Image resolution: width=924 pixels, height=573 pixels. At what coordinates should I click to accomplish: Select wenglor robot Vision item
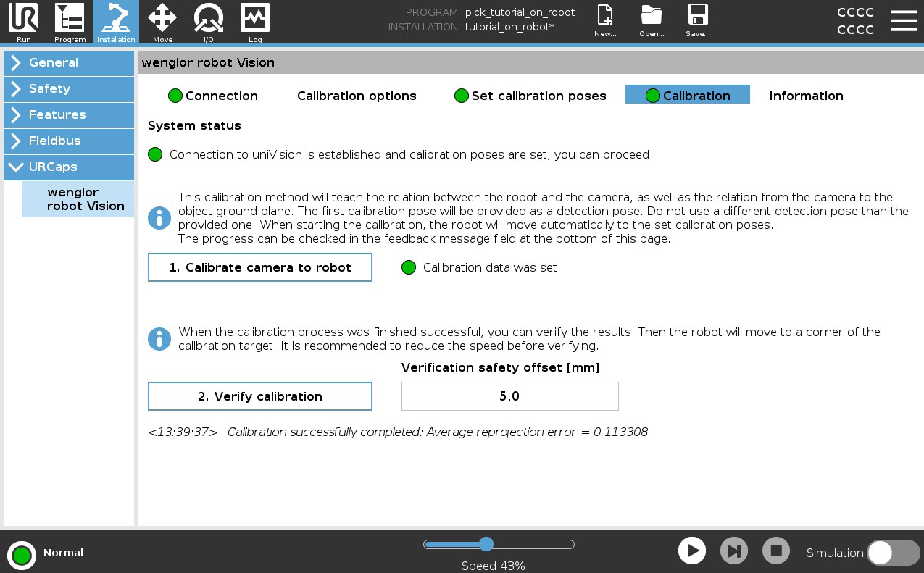[x=78, y=199]
